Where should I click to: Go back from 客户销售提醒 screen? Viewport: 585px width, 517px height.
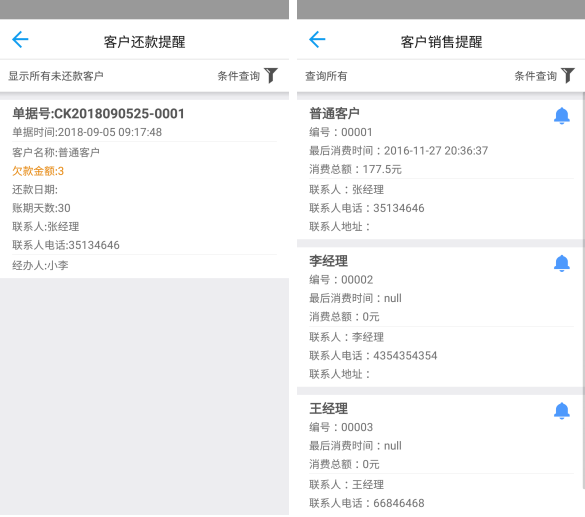click(317, 40)
